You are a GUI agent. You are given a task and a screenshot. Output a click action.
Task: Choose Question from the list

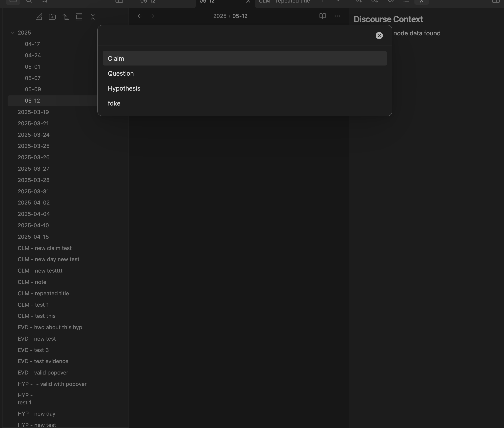121,74
